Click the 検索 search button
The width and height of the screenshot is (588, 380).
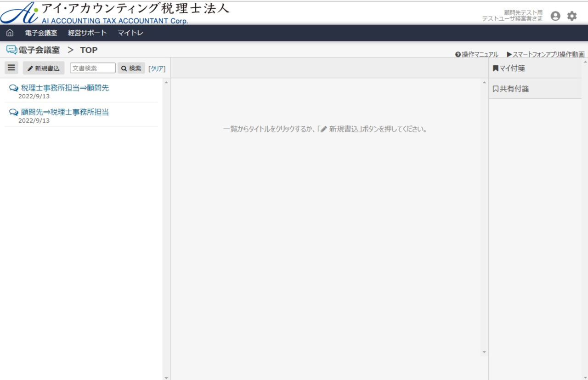[131, 68]
